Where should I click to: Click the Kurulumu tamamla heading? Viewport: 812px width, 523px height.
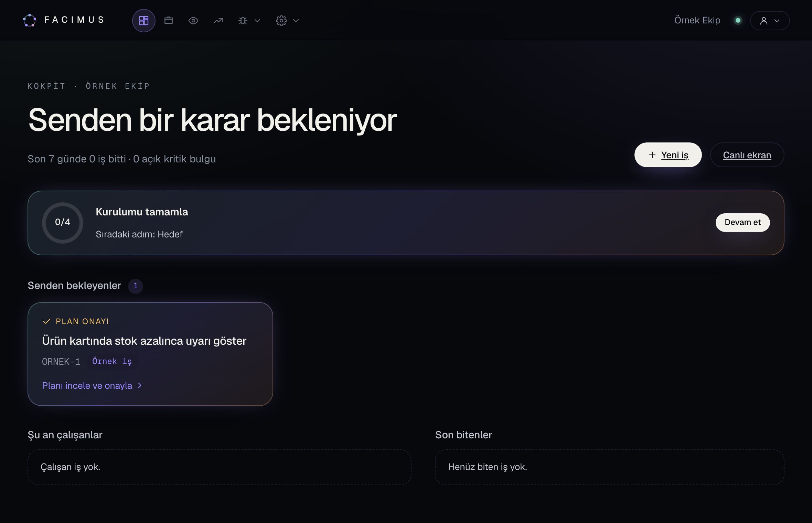coord(142,212)
